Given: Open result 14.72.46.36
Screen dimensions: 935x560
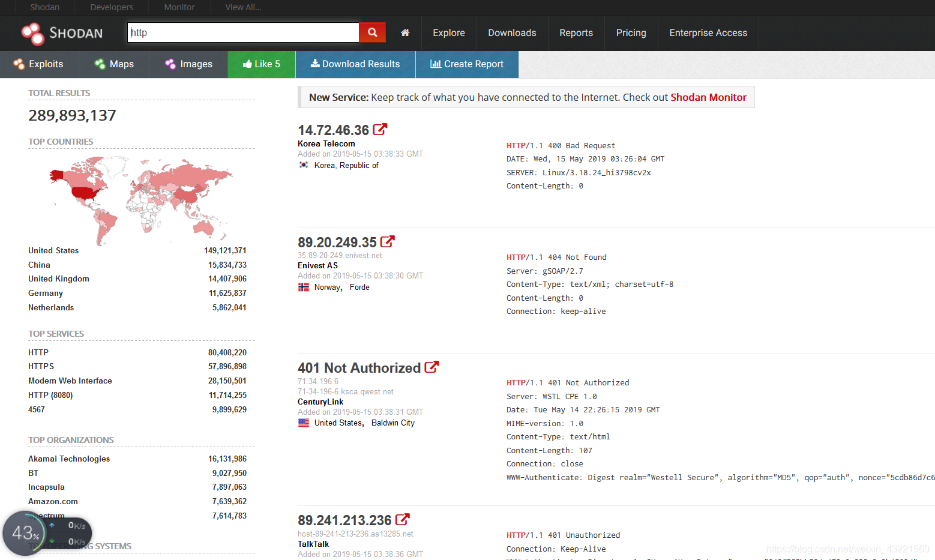Looking at the screenshot, I should pos(333,130).
